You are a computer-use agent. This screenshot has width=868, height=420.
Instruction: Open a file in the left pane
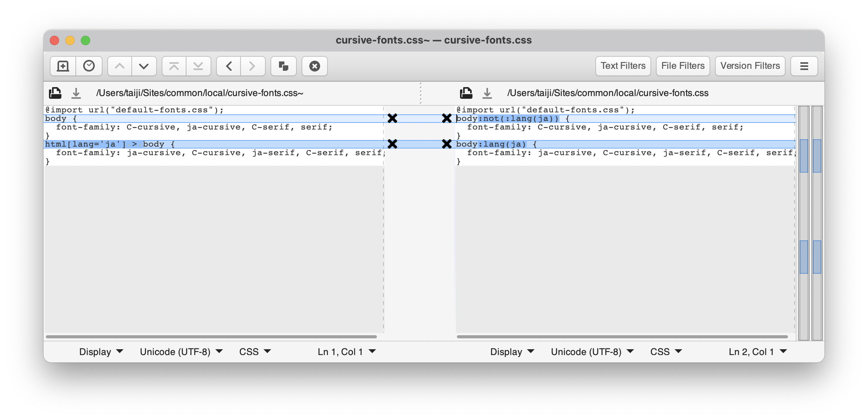coord(55,93)
